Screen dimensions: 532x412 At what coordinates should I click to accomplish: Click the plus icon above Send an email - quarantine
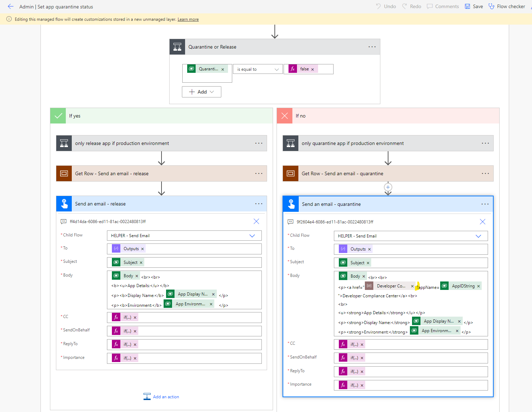coord(388,187)
